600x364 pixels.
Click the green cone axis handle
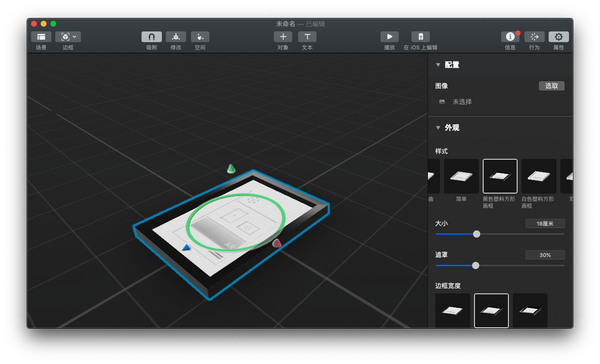231,168
